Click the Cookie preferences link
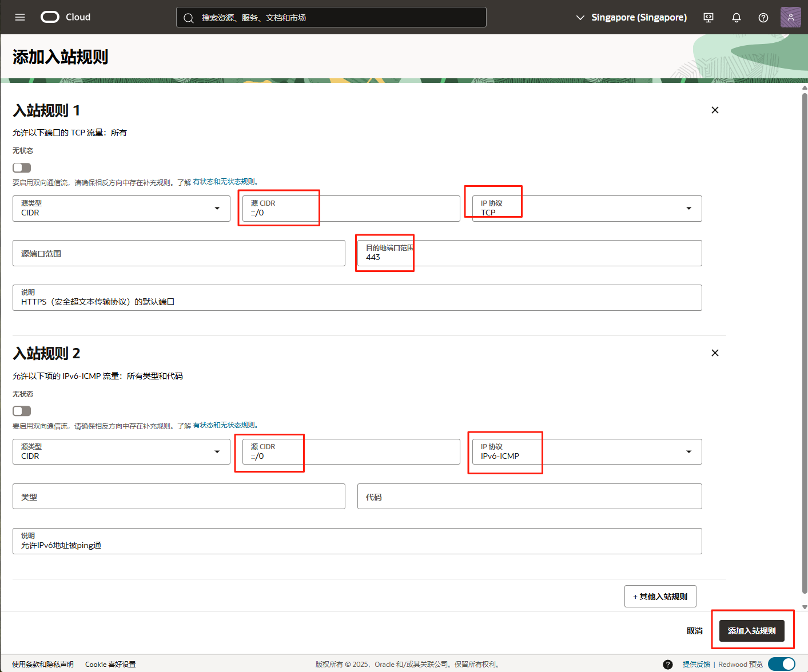The width and height of the screenshot is (808, 672). [x=110, y=664]
